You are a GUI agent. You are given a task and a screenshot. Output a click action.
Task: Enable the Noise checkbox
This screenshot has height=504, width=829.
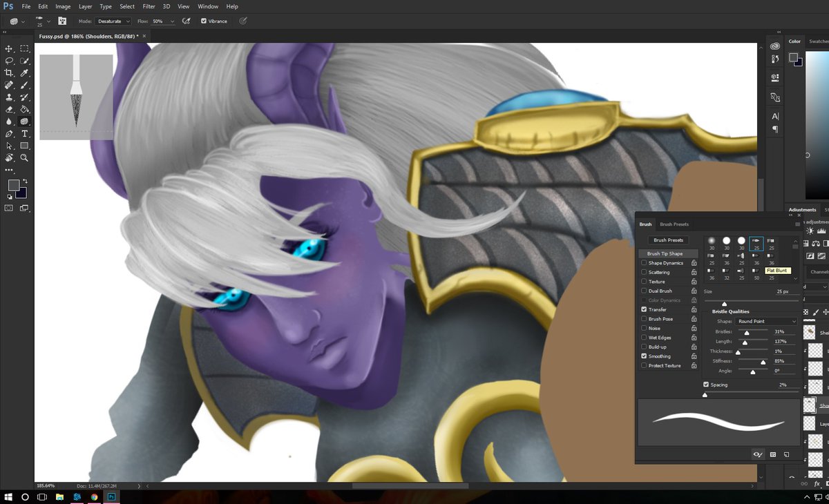tap(645, 328)
